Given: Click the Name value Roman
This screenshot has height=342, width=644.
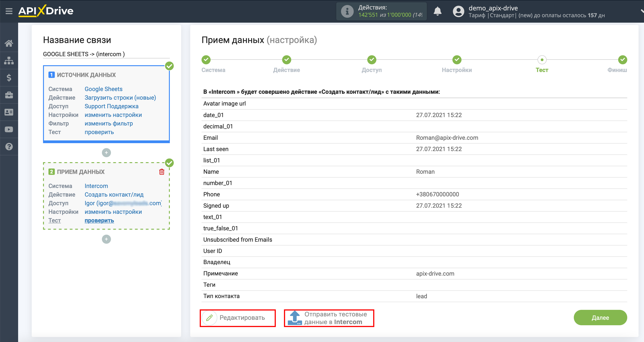Looking at the screenshot, I should 425,172.
